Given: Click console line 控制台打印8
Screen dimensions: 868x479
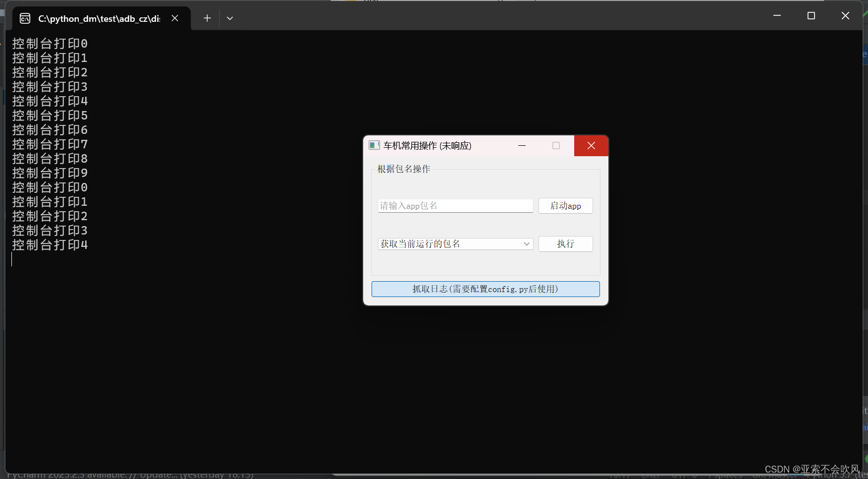Looking at the screenshot, I should (50, 159).
